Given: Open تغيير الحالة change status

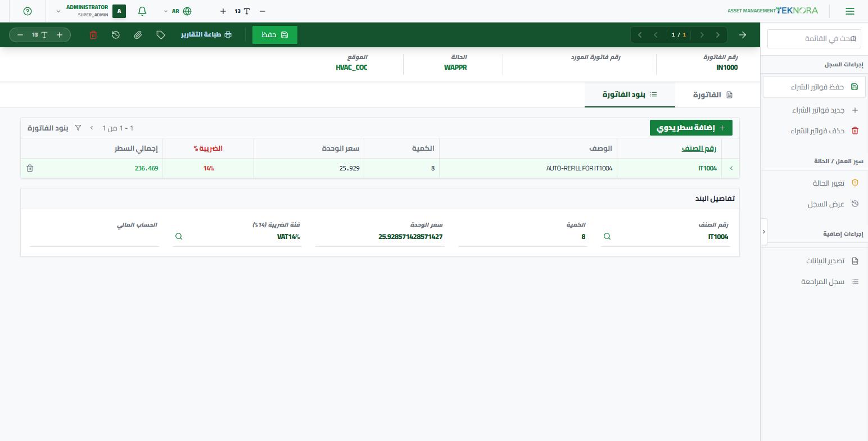Looking at the screenshot, I should [x=814, y=183].
